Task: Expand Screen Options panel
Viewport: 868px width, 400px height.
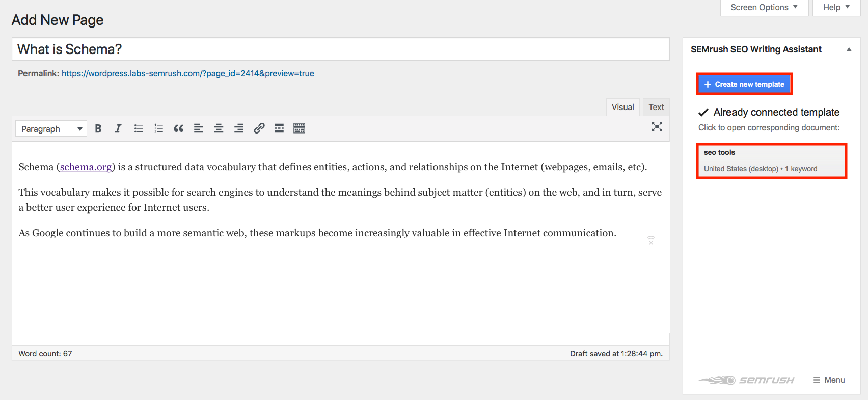Action: click(x=764, y=8)
